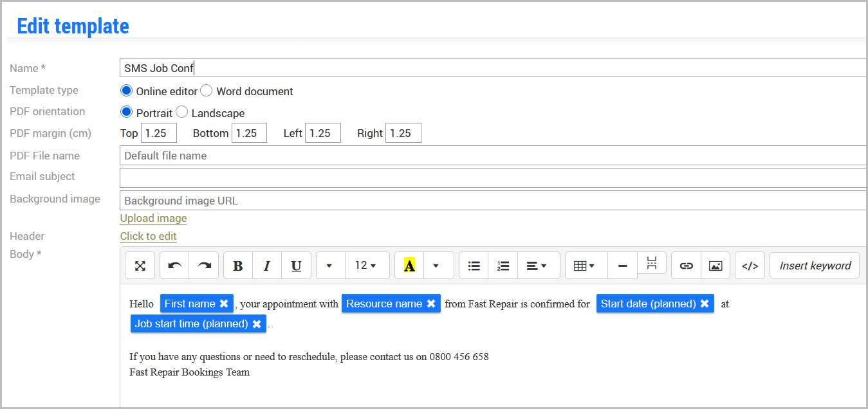Choose Landscape PDF orientation
This screenshot has width=868, height=409.
click(x=182, y=112)
